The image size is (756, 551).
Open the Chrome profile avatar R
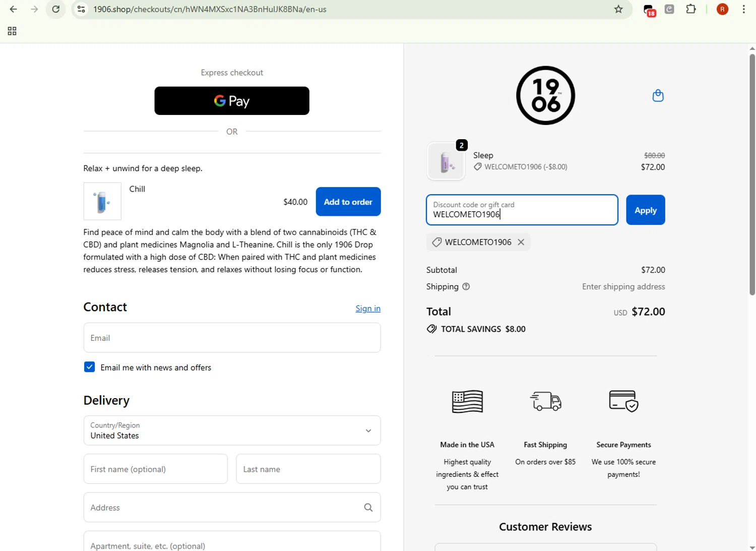pyautogui.click(x=722, y=9)
